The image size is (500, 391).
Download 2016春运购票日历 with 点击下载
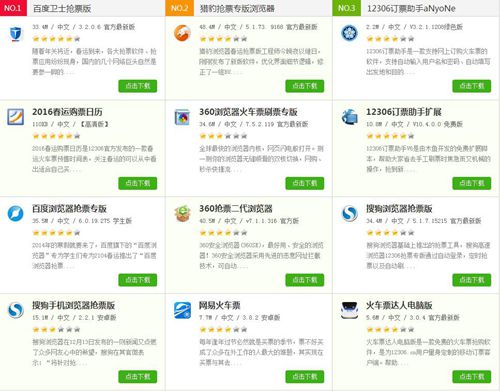tap(138, 183)
